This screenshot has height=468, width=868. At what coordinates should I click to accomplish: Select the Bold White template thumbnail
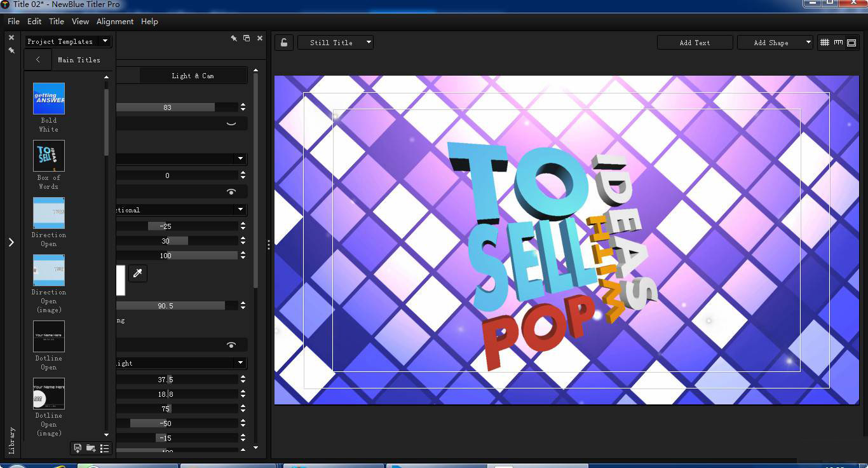pyautogui.click(x=49, y=99)
